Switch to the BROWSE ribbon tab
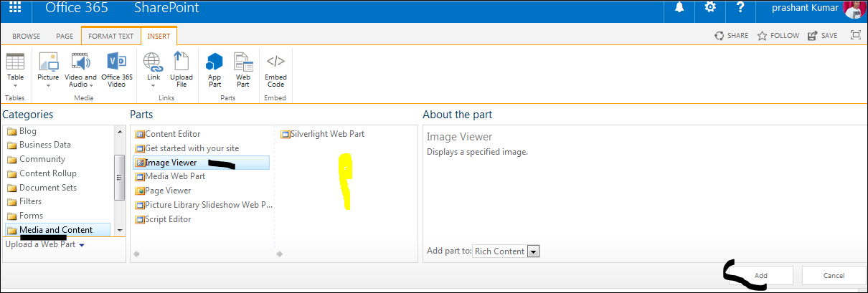 [27, 36]
